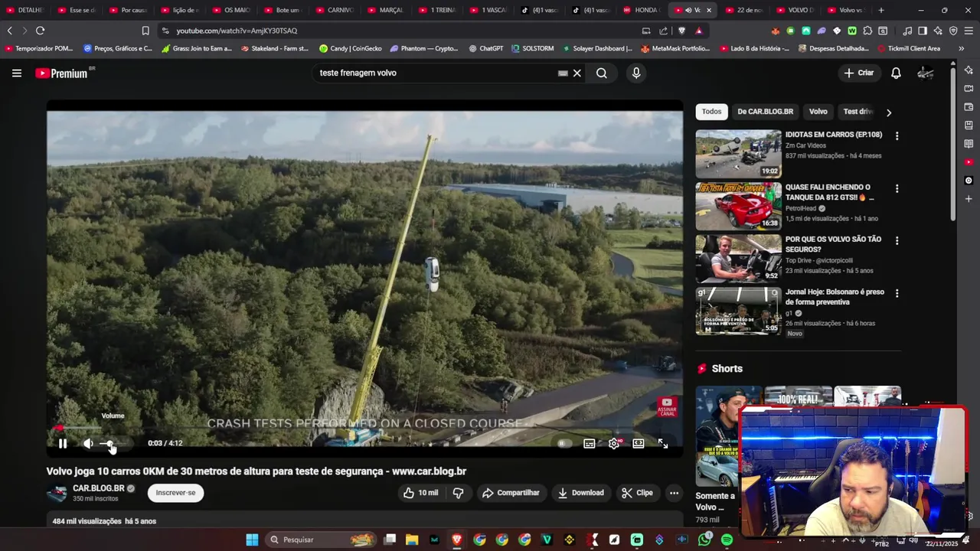Click the Assinar Canal watermark in player
Image resolution: width=980 pixels, height=551 pixels.
click(x=667, y=406)
